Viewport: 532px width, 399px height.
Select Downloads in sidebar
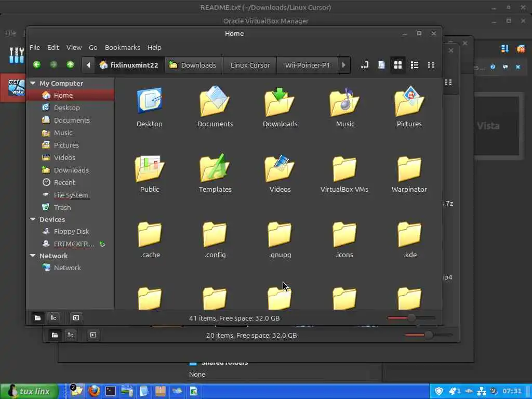(x=70, y=170)
